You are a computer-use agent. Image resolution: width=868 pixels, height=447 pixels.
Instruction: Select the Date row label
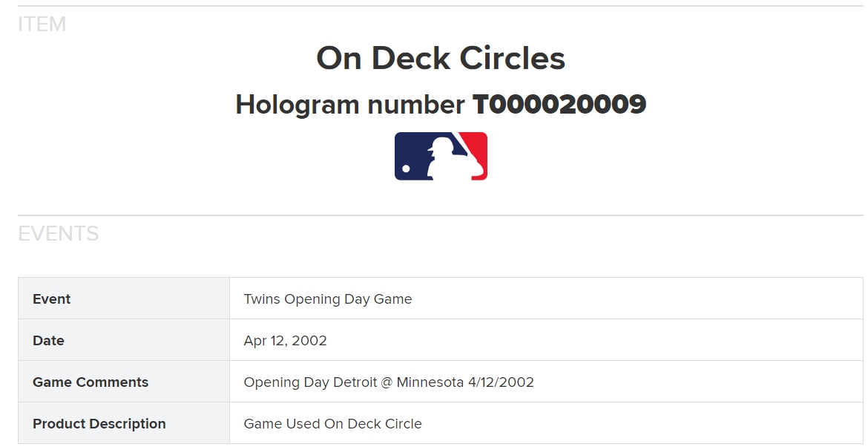pos(48,341)
